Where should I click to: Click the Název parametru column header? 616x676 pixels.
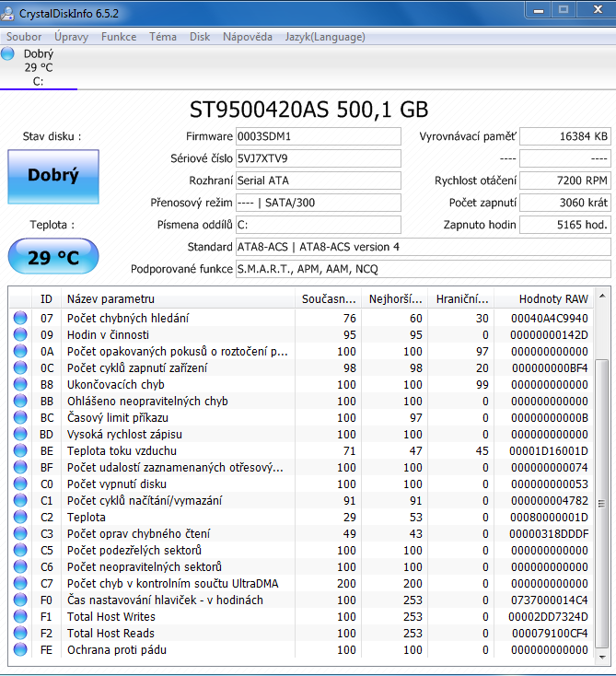point(178,298)
